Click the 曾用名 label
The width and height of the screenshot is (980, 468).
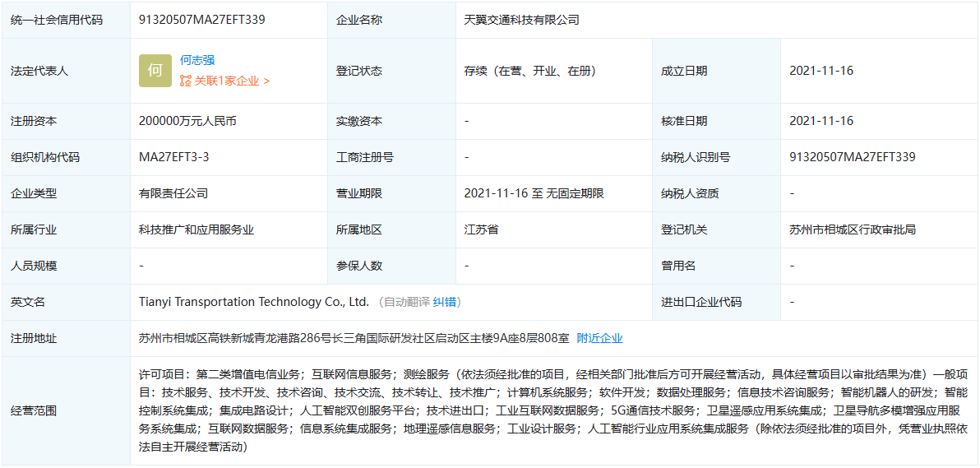(x=679, y=266)
